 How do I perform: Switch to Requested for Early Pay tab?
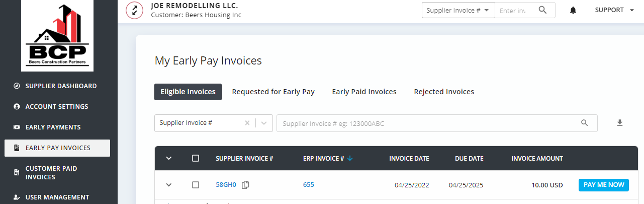[273, 92]
